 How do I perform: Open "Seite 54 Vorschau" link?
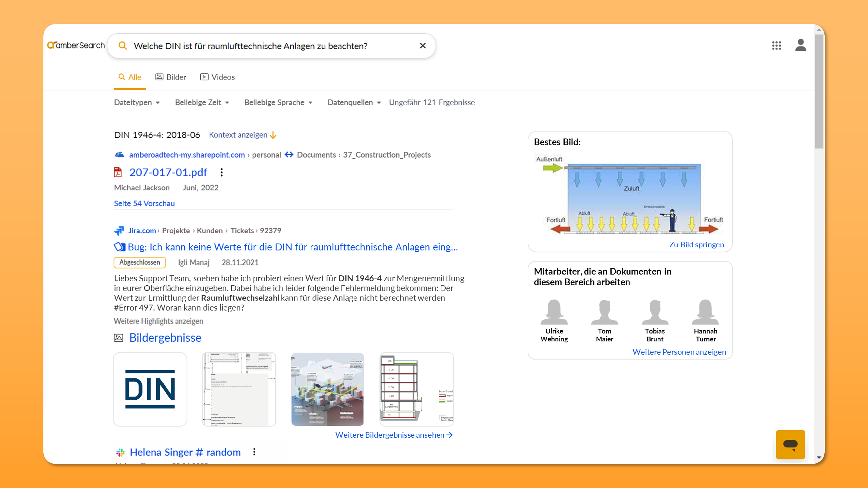coord(144,203)
